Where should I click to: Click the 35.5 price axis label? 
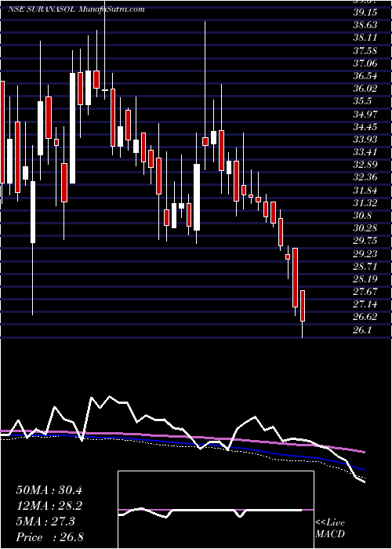362,101
